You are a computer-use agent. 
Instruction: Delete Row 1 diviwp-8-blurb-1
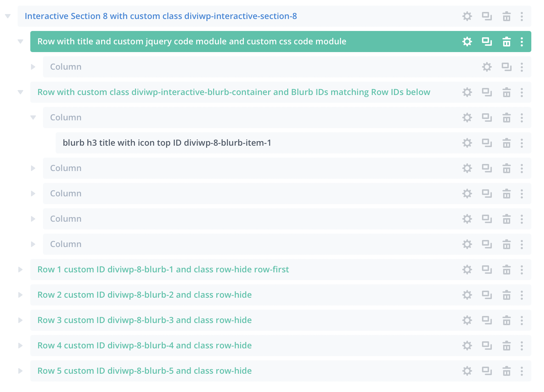point(507,270)
